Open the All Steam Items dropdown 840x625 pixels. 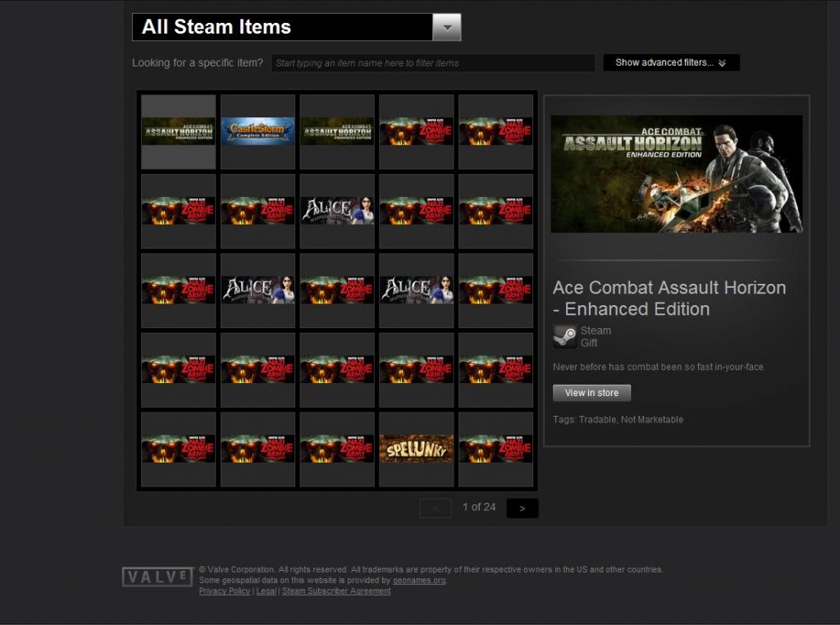[x=296, y=27]
